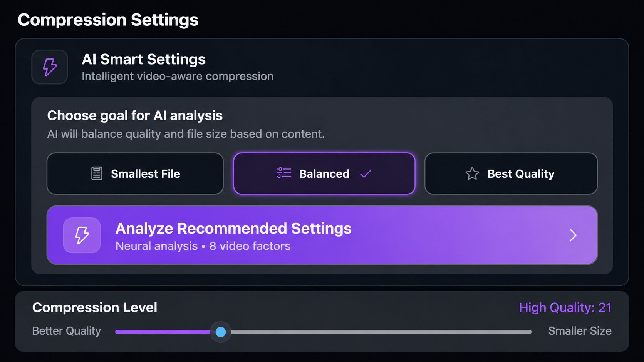This screenshot has height=362, width=644.
Task: Click the sliders icon on Balanced option
Action: [x=284, y=173]
